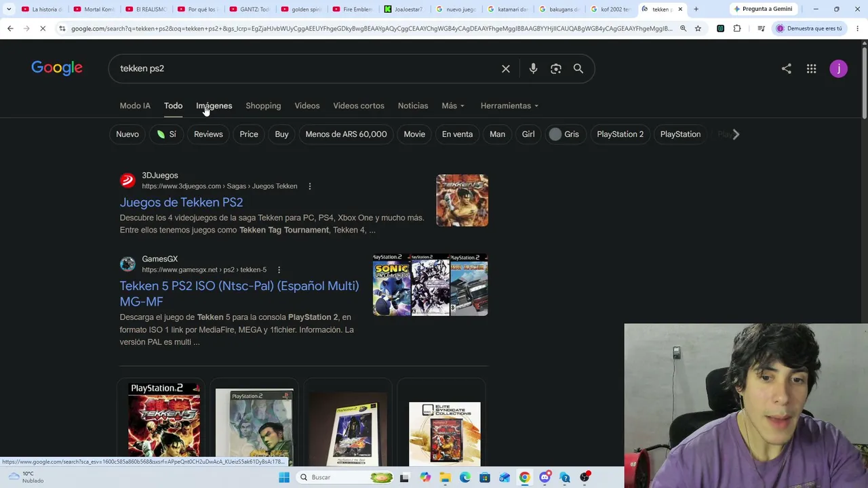Select the Todo results tab
The image size is (868, 488).
pyautogui.click(x=173, y=106)
